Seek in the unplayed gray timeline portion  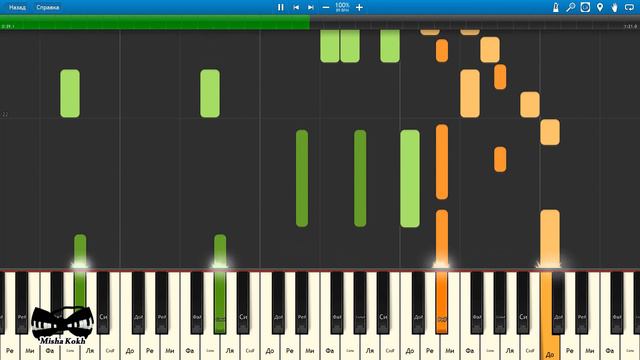point(475,22)
